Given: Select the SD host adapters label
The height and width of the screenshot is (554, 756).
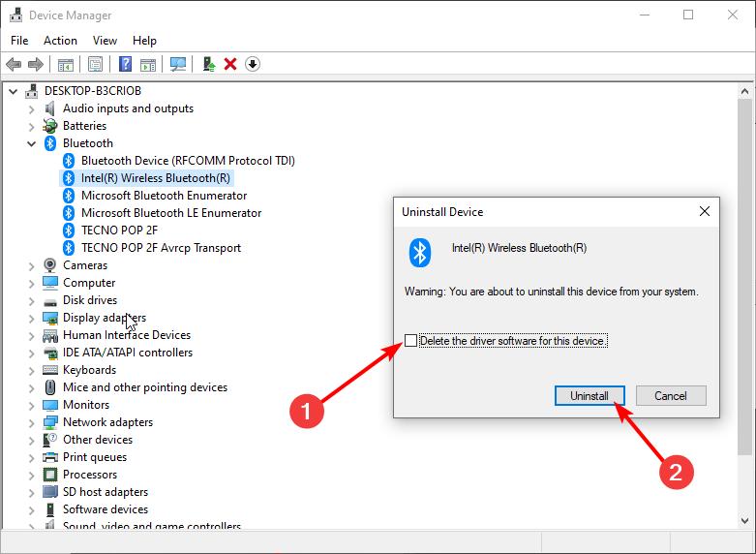Looking at the screenshot, I should click(106, 492).
